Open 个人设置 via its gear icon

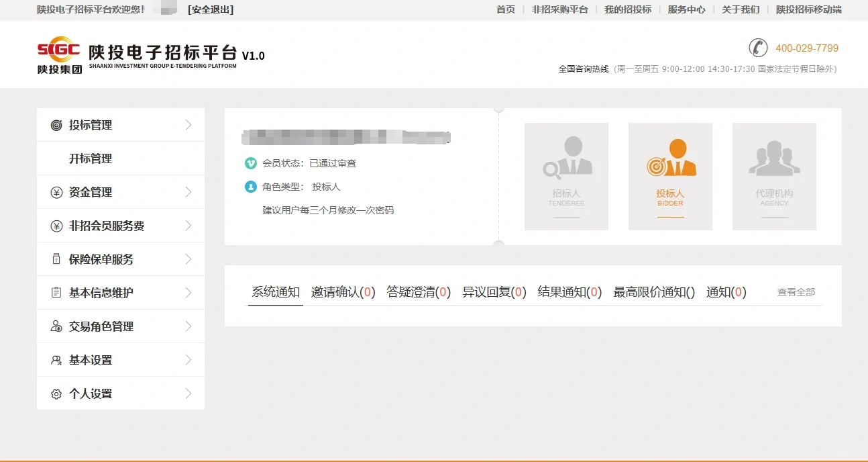click(56, 393)
